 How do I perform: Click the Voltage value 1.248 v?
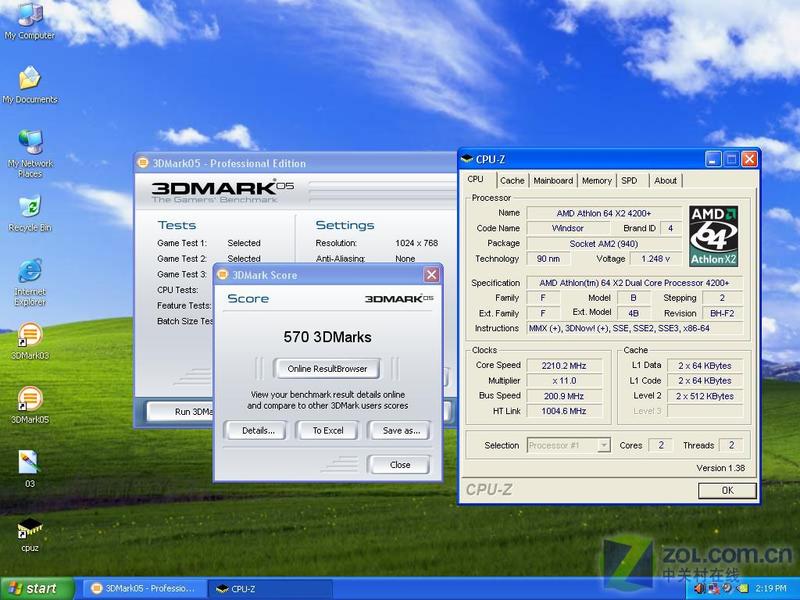[656, 259]
